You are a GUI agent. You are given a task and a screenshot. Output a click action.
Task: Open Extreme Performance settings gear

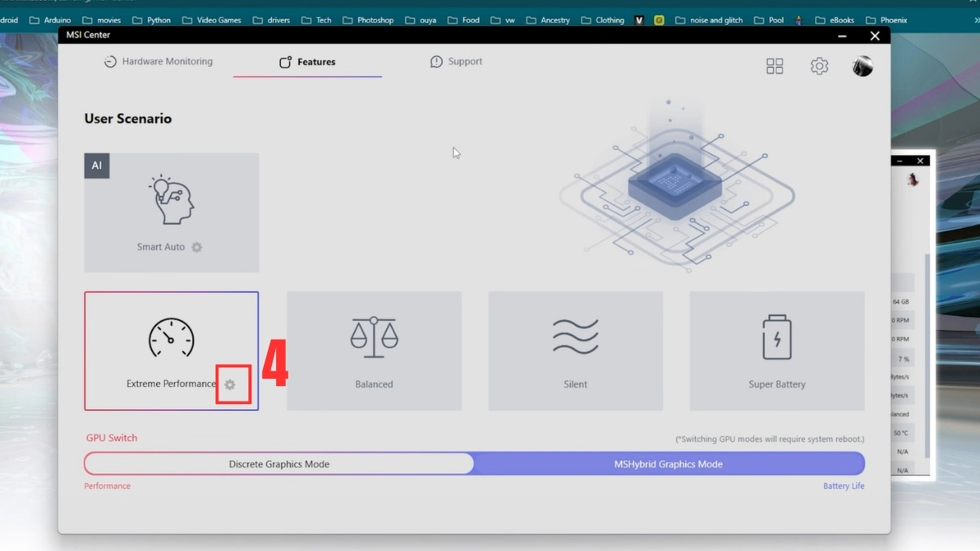click(x=230, y=384)
